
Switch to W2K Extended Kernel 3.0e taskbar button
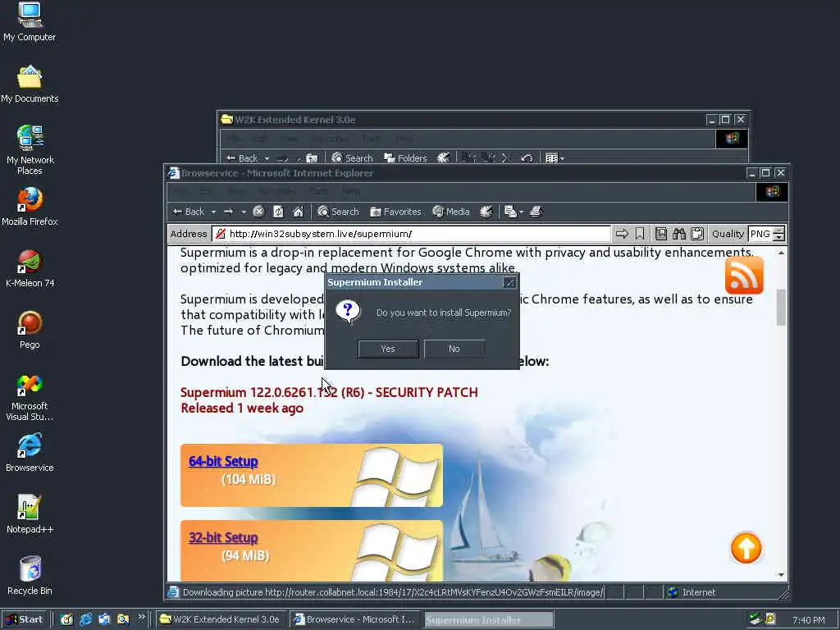[x=221, y=619]
